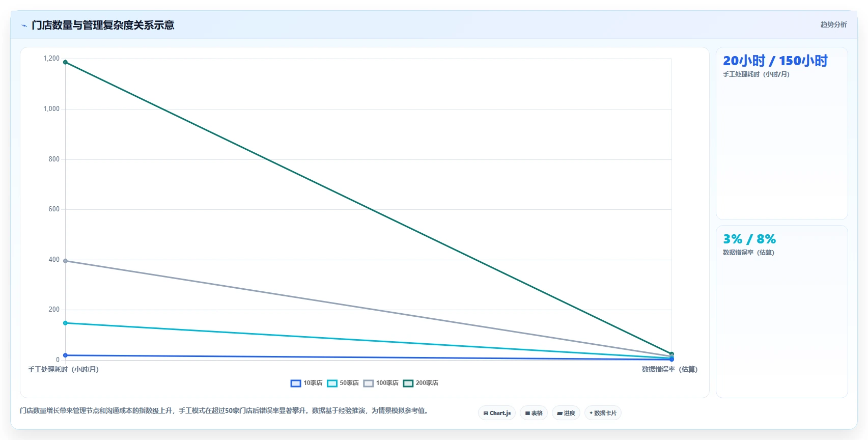Screen dimensions: 868x440
Task: Select the 表格 tag
Action: [x=534, y=413]
